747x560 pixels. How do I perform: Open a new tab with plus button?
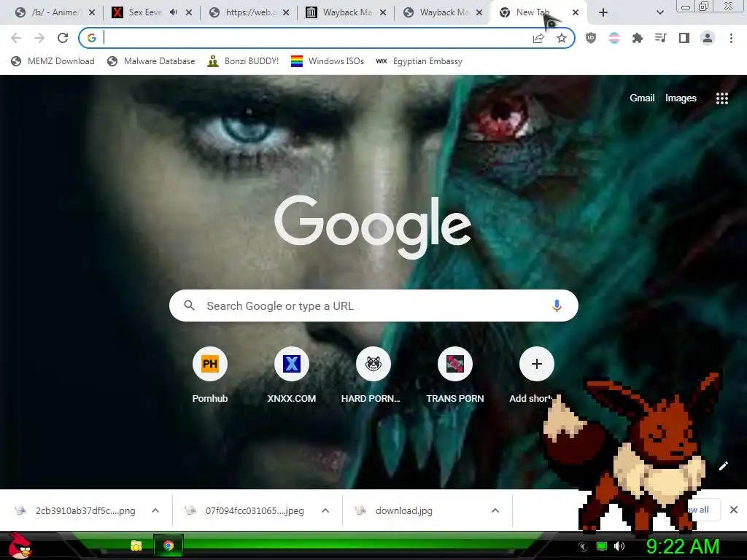tap(603, 12)
